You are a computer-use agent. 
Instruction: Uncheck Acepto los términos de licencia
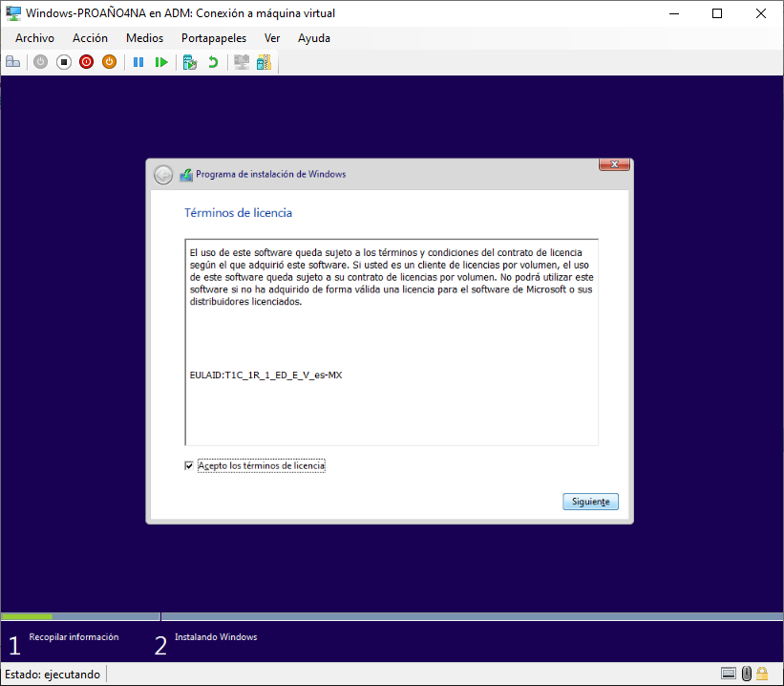pyautogui.click(x=189, y=466)
